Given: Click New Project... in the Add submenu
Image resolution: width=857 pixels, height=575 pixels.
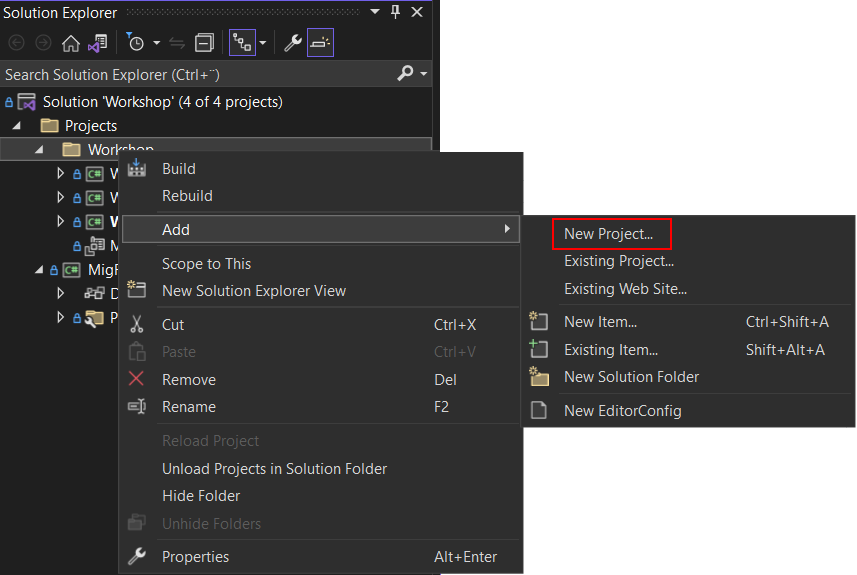Looking at the screenshot, I should click(x=608, y=234).
